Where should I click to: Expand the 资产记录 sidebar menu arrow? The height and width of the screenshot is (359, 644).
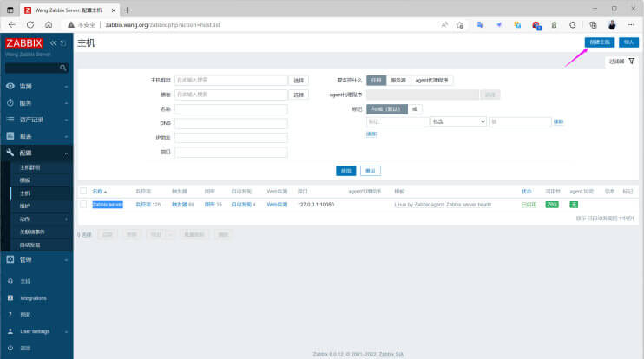coord(66,120)
